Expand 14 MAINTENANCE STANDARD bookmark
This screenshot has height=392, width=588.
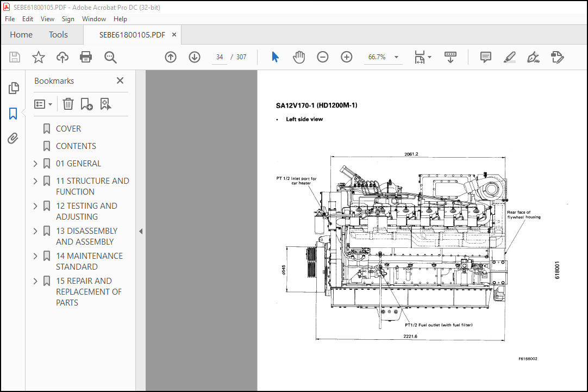[x=35, y=256]
